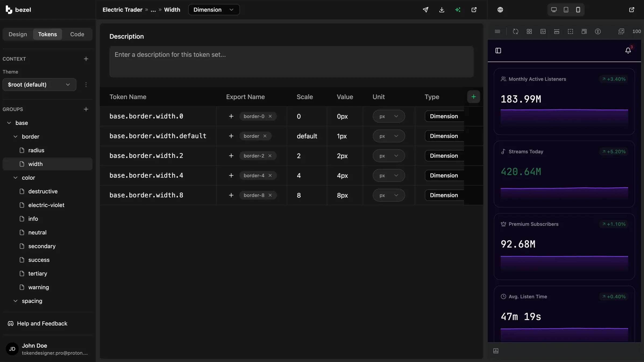Open the Dimension dropdown in breadcrumb bar
Image resolution: width=644 pixels, height=362 pixels.
click(214, 10)
